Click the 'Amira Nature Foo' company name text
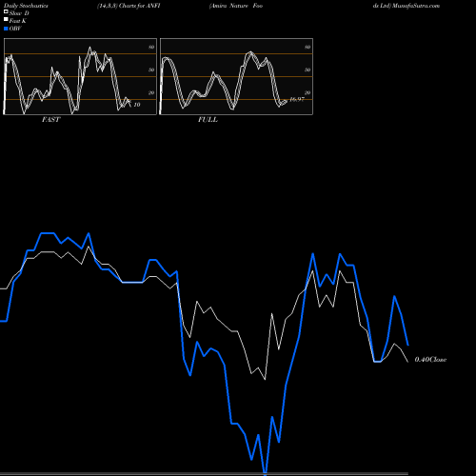Image resolution: width=476 pixels, height=476 pixels. pos(236,6)
